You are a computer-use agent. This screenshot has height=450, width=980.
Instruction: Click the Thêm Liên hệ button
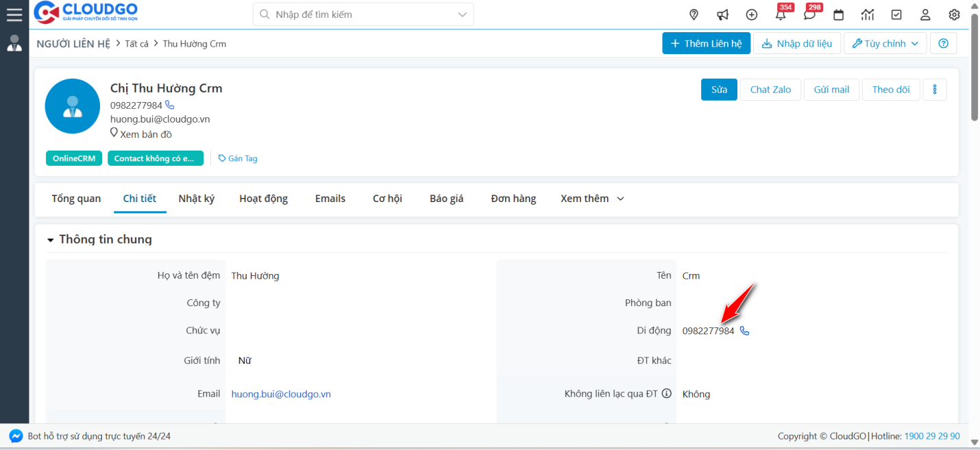click(x=707, y=42)
